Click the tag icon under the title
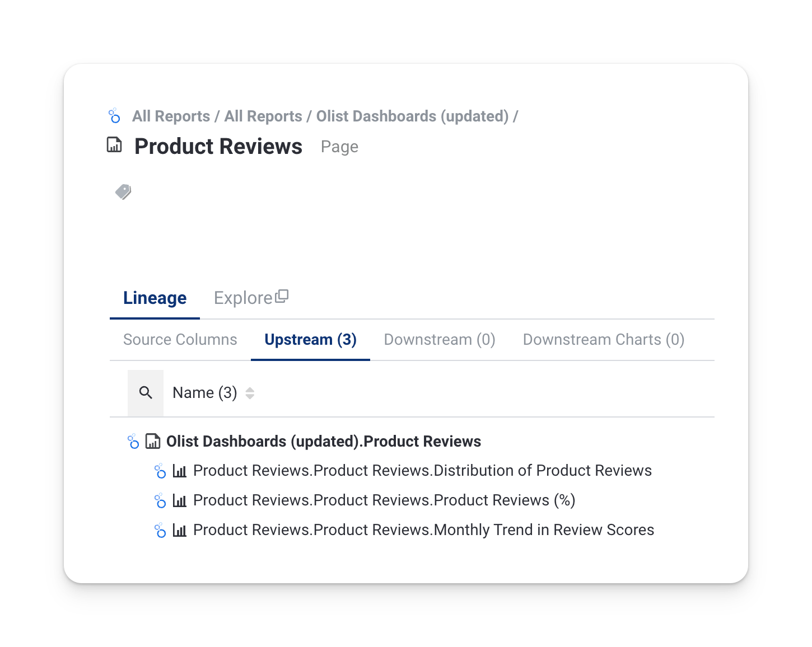Viewport: 812px width, 647px height. [x=123, y=192]
